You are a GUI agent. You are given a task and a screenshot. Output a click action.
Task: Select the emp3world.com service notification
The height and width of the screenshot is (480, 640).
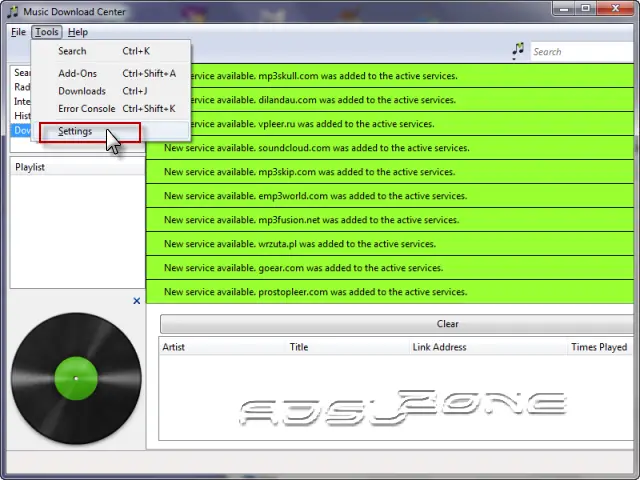(x=390, y=196)
